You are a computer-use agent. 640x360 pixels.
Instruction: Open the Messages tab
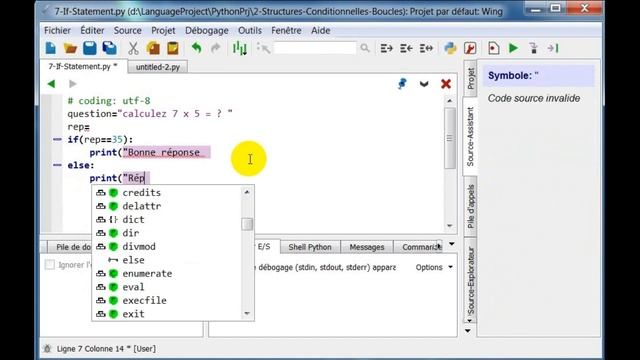click(367, 247)
